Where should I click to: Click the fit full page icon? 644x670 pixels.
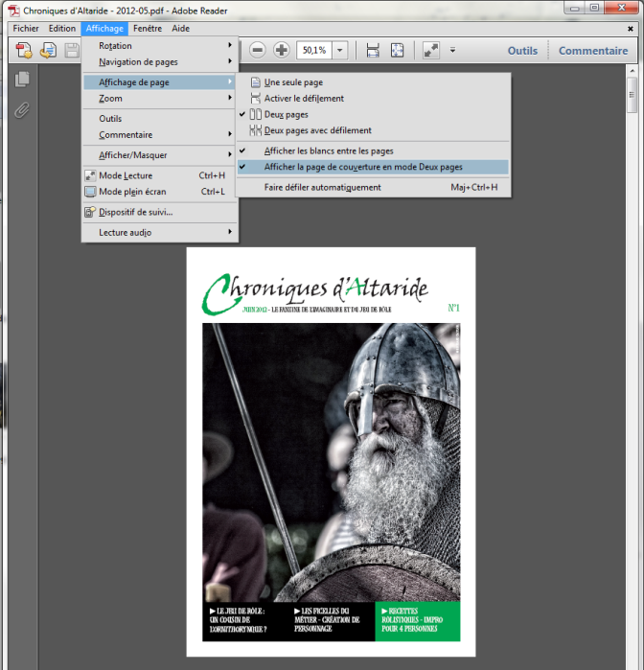click(x=398, y=50)
